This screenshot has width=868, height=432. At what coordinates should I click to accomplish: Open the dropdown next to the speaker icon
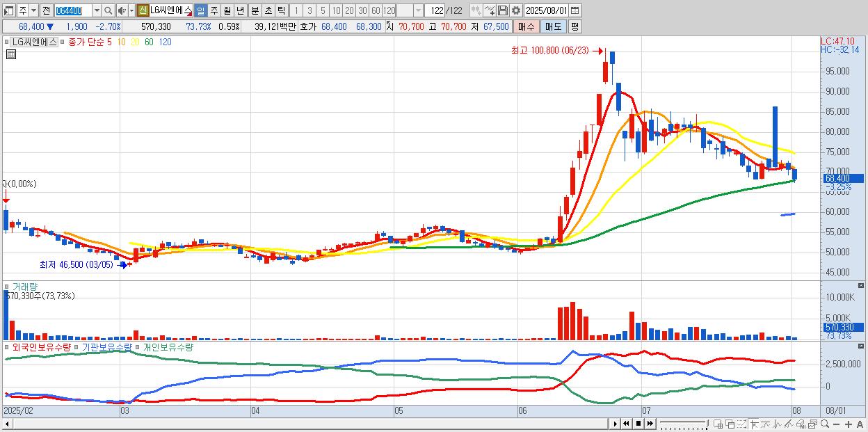tap(131, 10)
